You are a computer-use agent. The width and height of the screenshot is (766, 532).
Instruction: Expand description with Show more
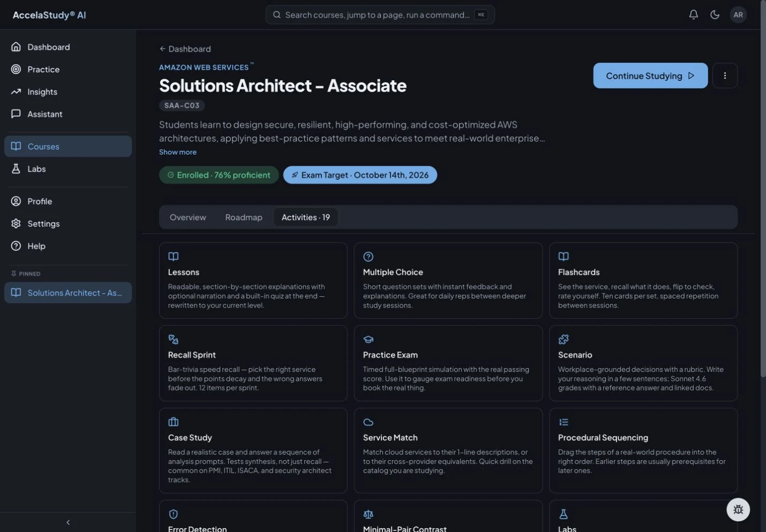178,152
